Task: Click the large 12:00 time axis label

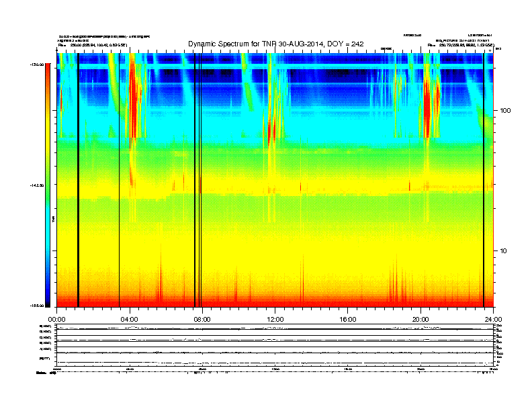Action: pos(275,320)
